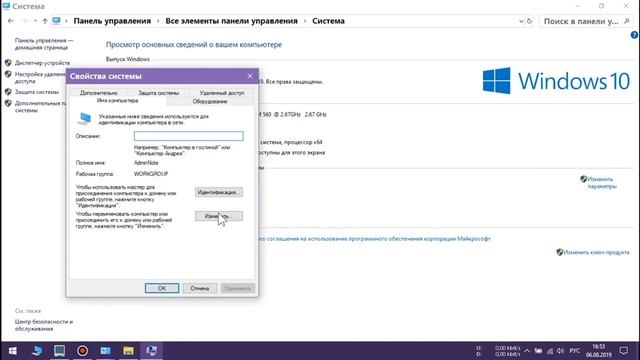Image resolution: width=640 pixels, height=360 pixels.
Task: Click the back navigation arrow
Action: click(x=11, y=21)
